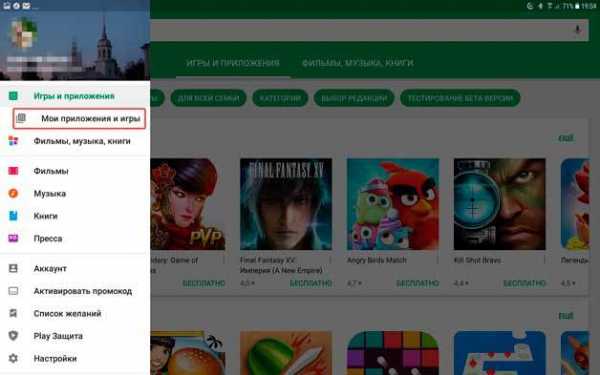Screen dimensions: 600x375
Task: Open overflow menu on Kill Shot Bravo card
Action: [544, 261]
